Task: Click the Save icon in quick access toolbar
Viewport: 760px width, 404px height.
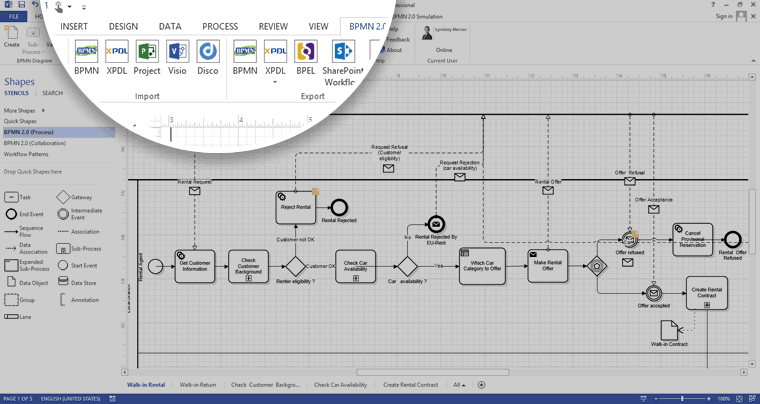Action: 22,4
